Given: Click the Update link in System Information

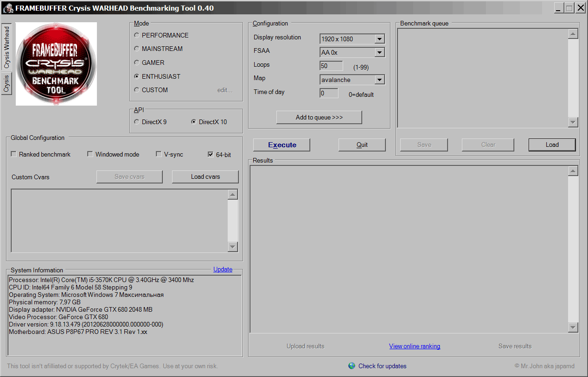Looking at the screenshot, I should (223, 269).
